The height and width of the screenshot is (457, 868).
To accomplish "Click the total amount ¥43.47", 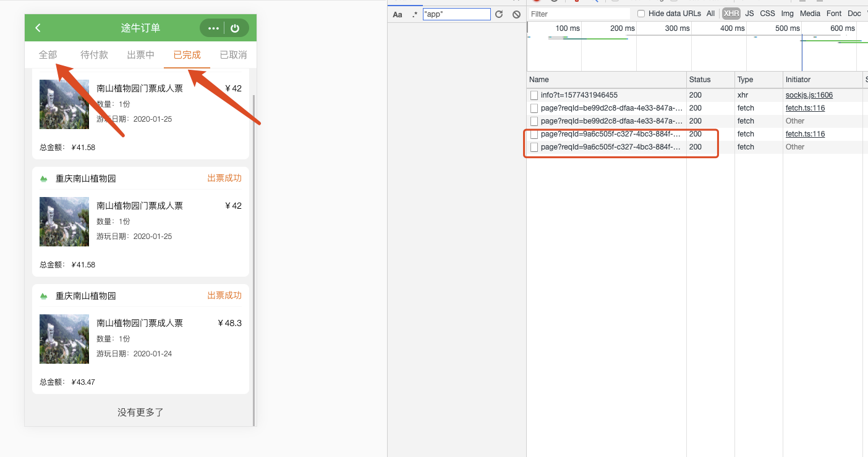I will (83, 382).
